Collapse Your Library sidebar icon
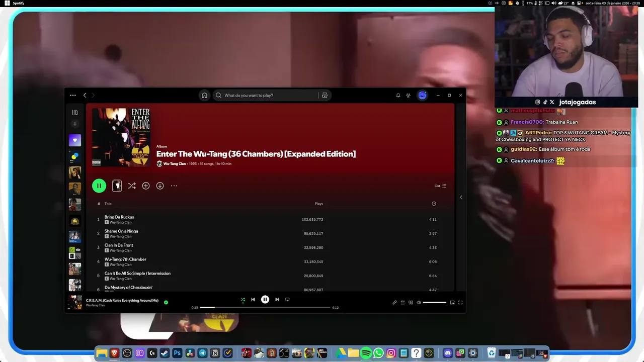This screenshot has height=362, width=644. tap(75, 113)
